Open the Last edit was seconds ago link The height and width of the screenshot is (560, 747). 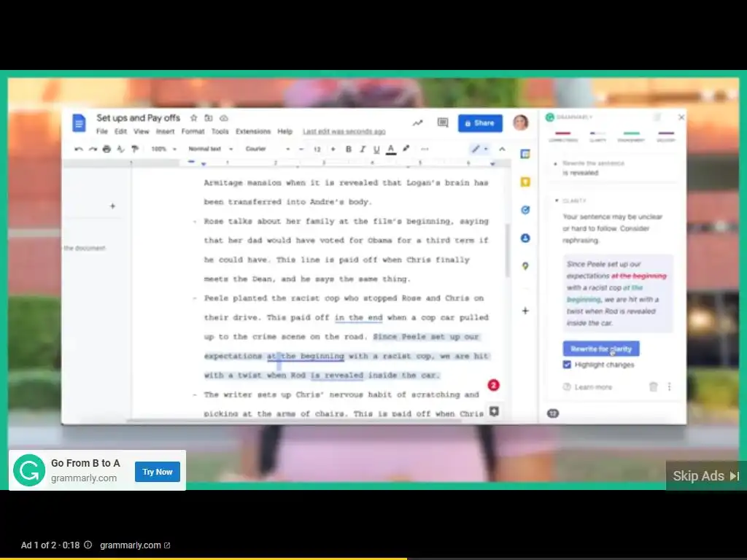click(344, 131)
